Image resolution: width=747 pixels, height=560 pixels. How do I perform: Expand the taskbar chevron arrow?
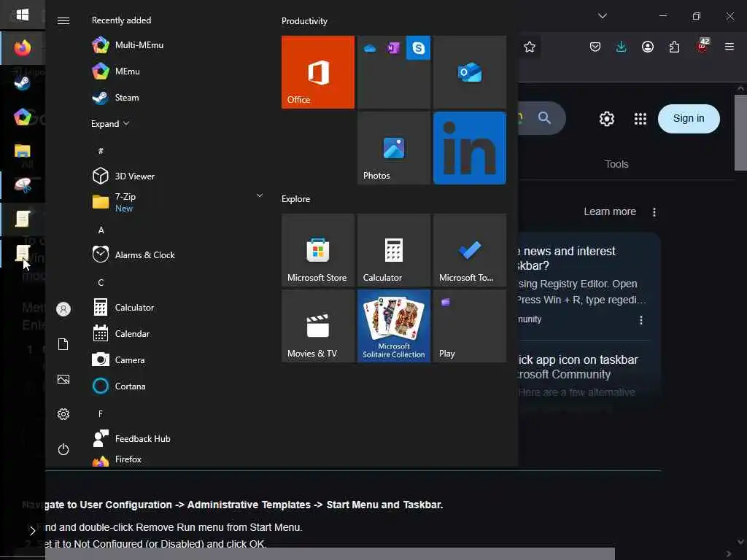pyautogui.click(x=32, y=531)
